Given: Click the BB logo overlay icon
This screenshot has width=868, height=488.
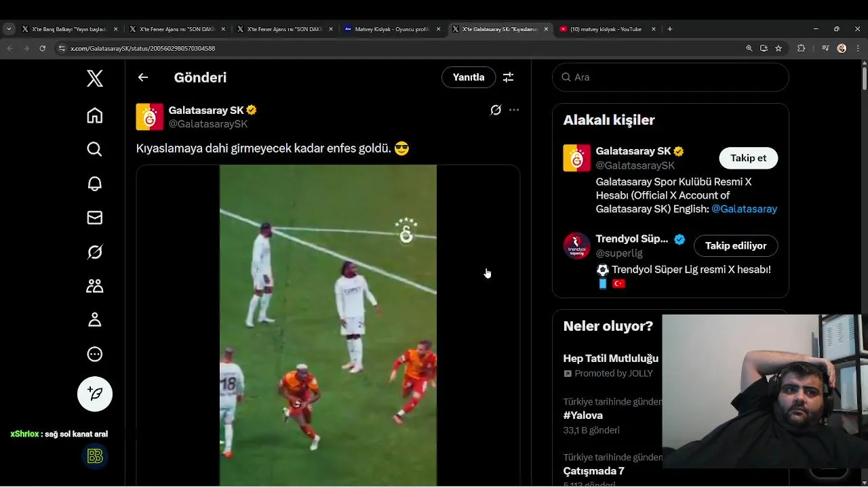Looking at the screenshot, I should (x=95, y=456).
